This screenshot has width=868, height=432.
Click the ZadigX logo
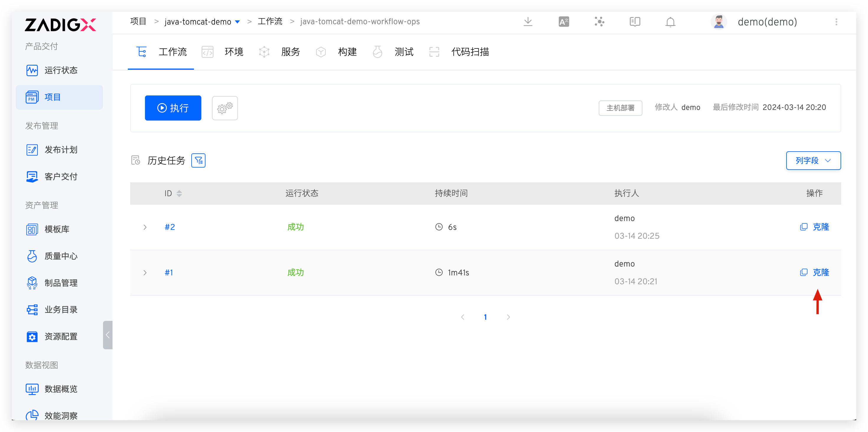(x=60, y=25)
